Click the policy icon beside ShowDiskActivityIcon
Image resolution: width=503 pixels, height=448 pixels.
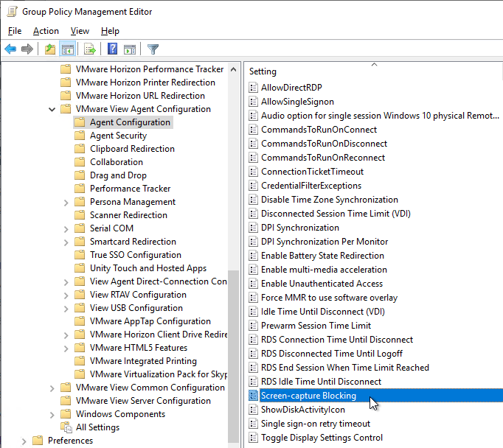click(254, 410)
